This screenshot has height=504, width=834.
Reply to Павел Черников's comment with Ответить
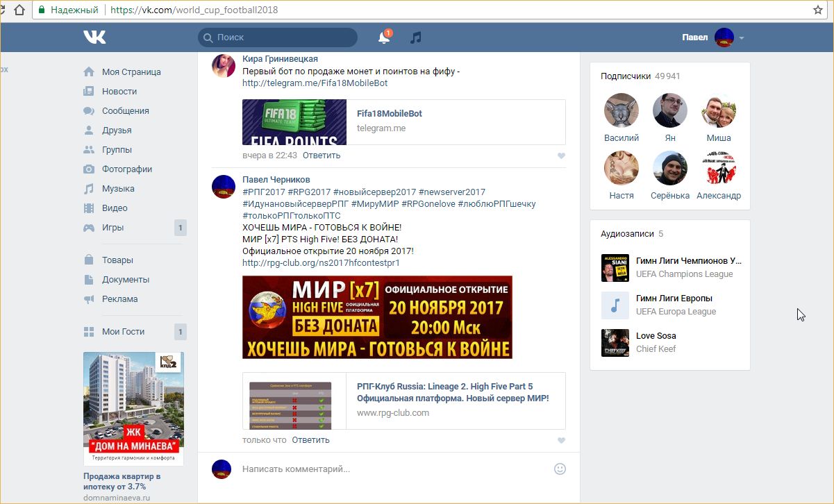click(x=310, y=440)
